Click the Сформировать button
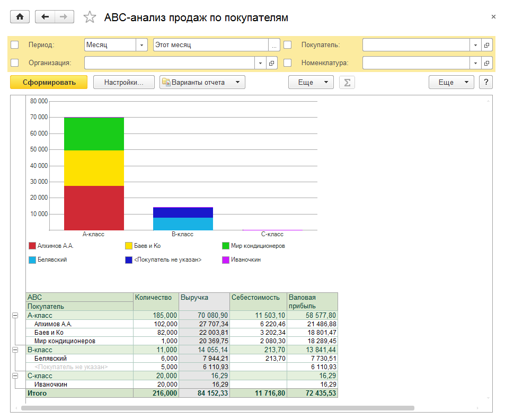Viewport: 505px width, 420px height. point(49,83)
